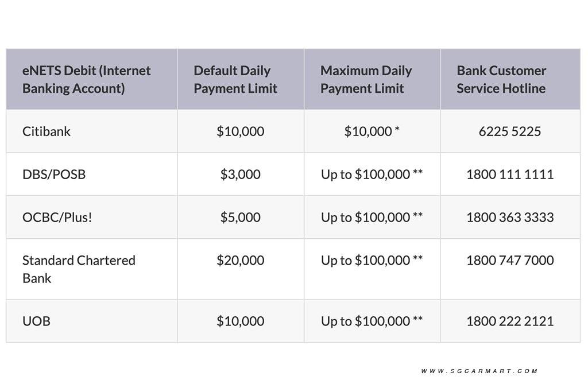The width and height of the screenshot is (588, 392).
Task: Click UOB's Up to $100,000 ** cell
Action: [x=372, y=321]
